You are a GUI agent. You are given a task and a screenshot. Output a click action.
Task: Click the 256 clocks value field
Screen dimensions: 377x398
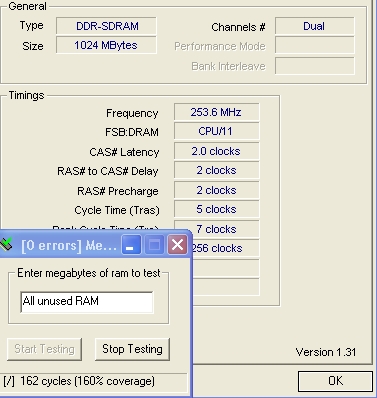(225, 248)
